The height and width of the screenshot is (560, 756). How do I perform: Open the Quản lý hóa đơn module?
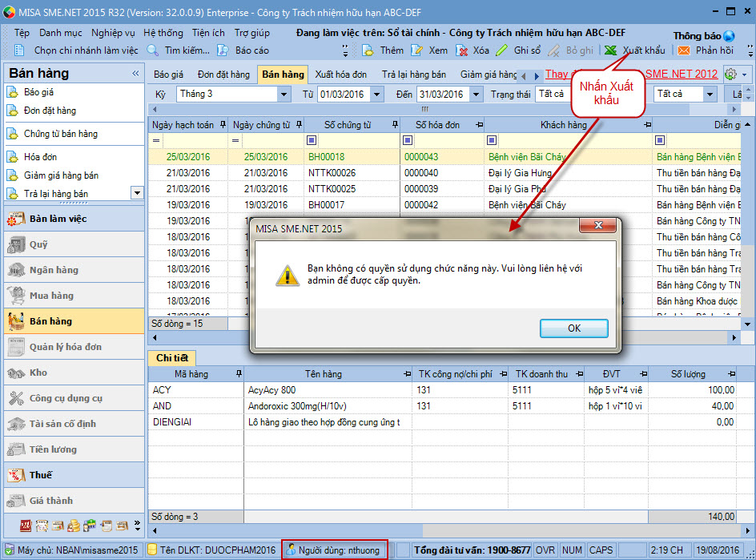pyautogui.click(x=74, y=347)
